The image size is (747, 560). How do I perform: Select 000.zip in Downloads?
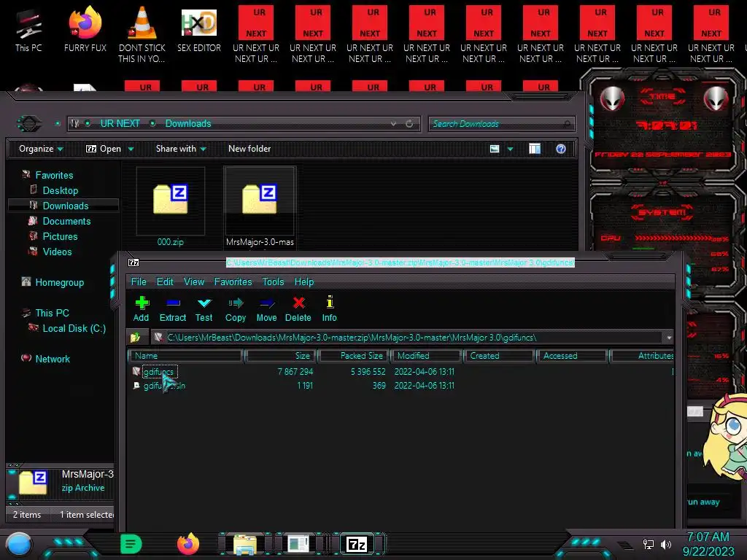pos(171,206)
